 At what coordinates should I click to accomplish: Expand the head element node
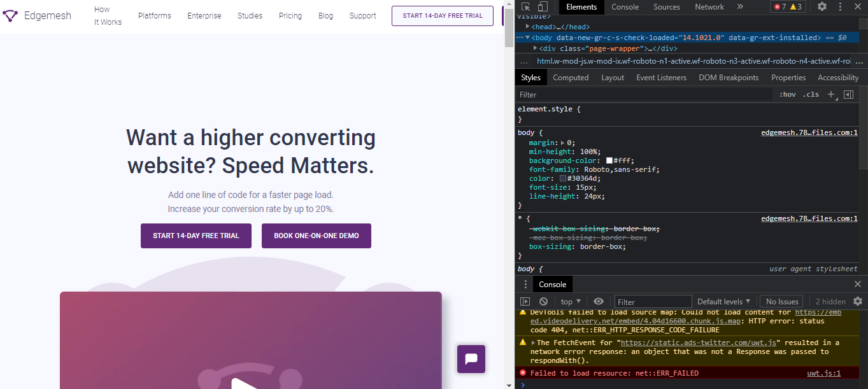(x=527, y=27)
